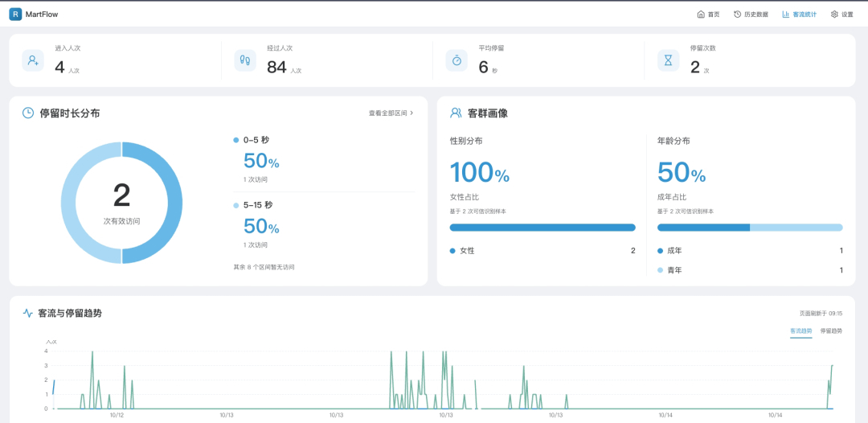Click the 年龄分布 heading
The image size is (868, 423).
pos(674,142)
